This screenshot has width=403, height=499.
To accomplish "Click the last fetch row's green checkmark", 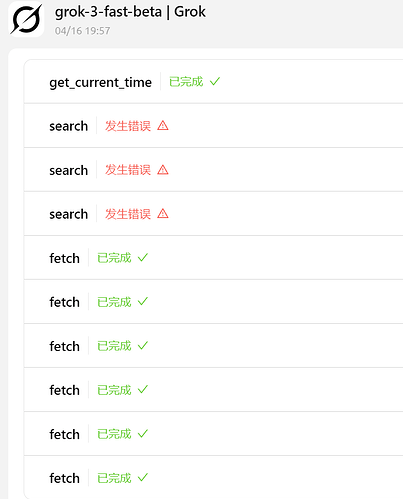I will click(x=143, y=478).
